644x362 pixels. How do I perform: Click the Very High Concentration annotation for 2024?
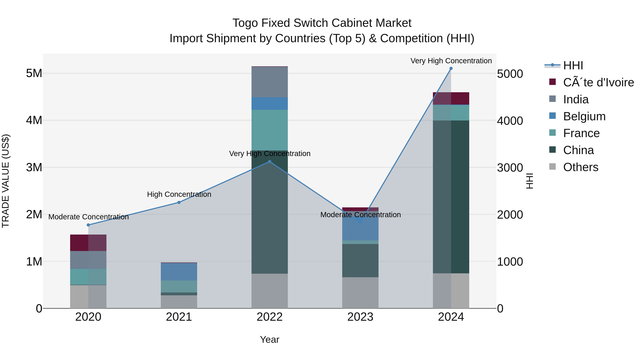click(x=451, y=61)
